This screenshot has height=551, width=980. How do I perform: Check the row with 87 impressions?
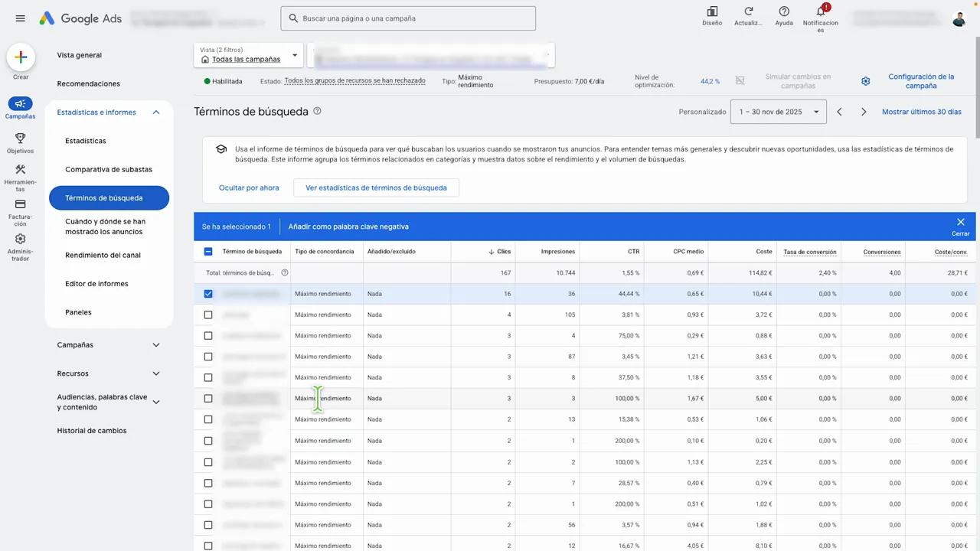coord(208,357)
